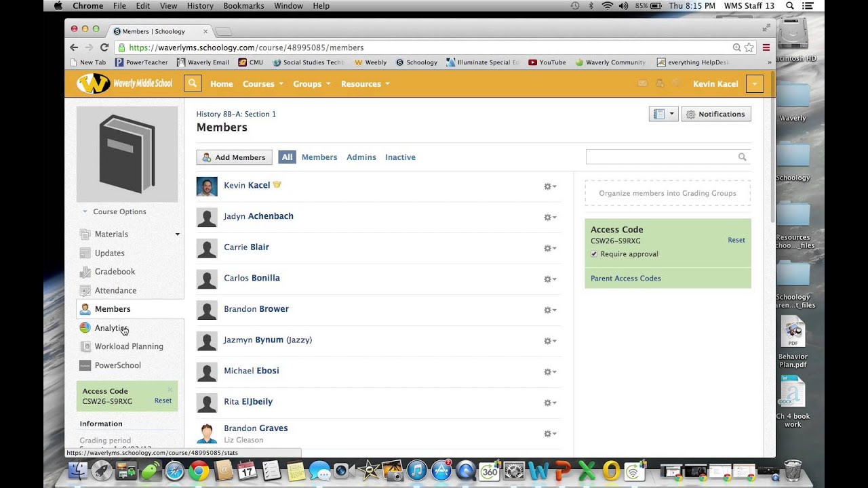Screen dimensions: 868x488
Task: Open the Resources dropdown menu
Action: [365, 84]
